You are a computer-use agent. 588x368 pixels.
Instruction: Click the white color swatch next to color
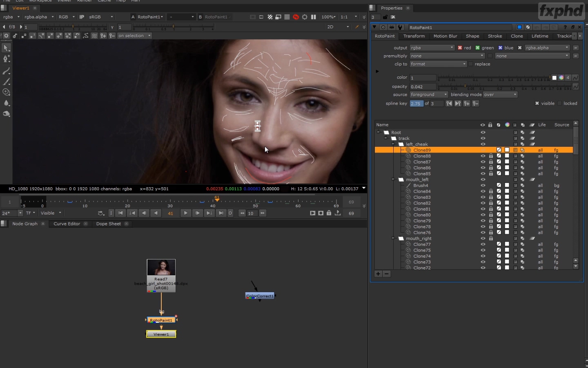[554, 78]
